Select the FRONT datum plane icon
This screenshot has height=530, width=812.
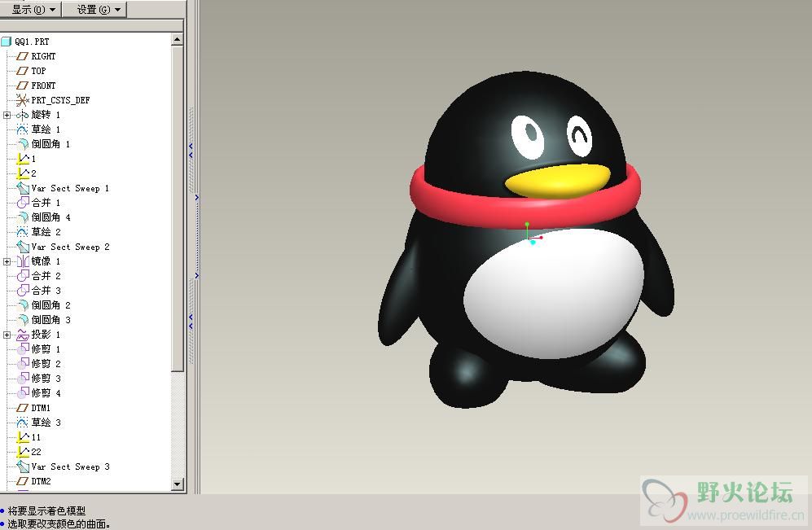(22, 85)
